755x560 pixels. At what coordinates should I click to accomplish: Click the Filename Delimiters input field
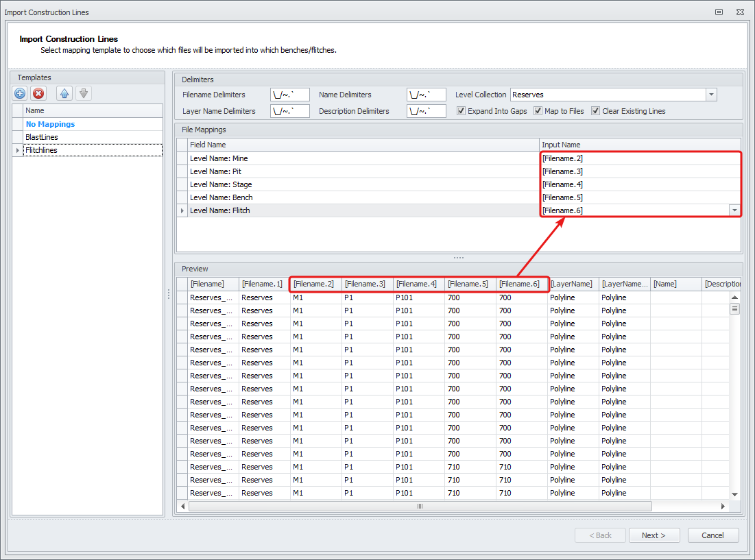click(x=290, y=95)
